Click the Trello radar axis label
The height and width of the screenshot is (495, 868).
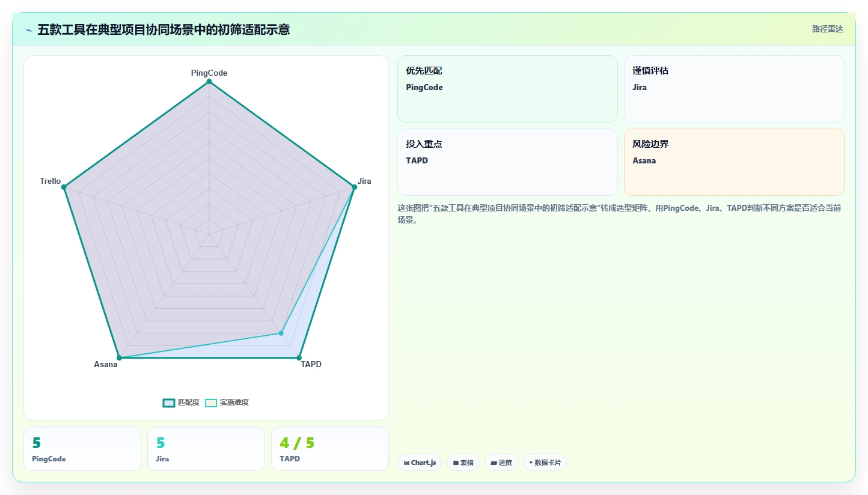50,181
